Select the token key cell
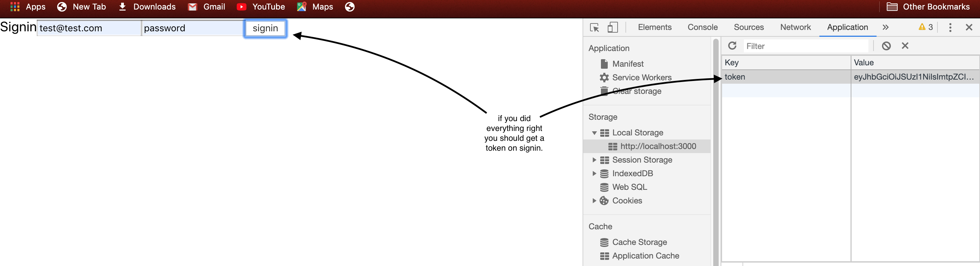Screen dimensions: 980x266 tap(786, 77)
